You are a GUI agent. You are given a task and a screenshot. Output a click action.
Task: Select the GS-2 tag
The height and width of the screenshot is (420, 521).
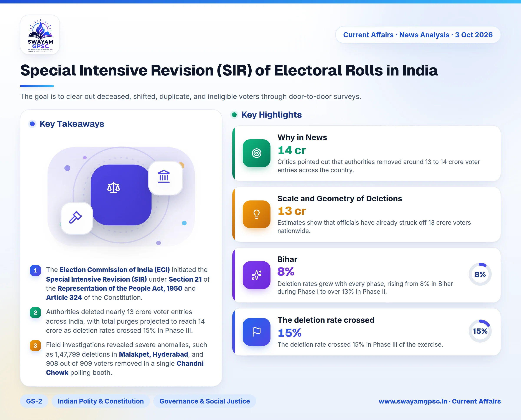tap(34, 401)
